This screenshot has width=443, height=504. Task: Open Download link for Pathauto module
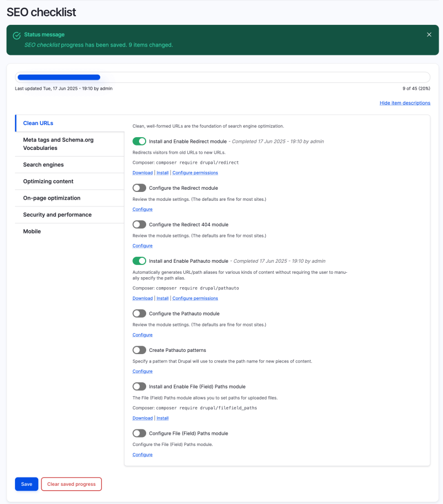pyautogui.click(x=142, y=298)
